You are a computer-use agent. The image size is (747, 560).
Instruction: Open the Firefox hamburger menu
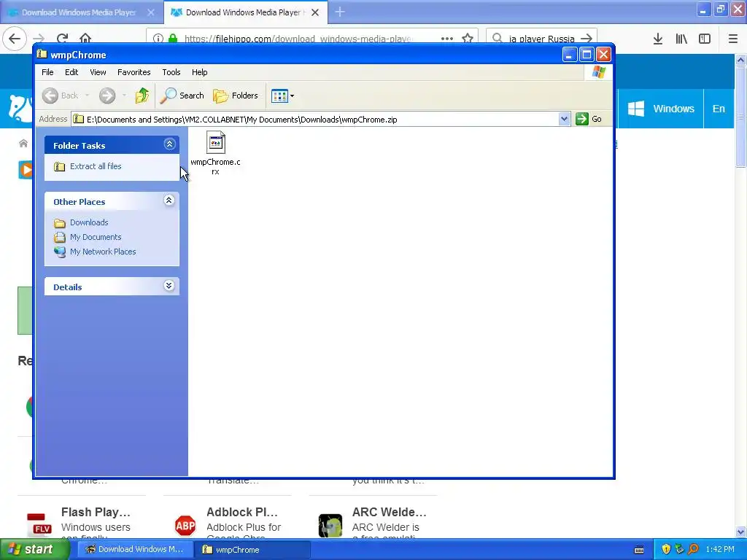point(733,39)
